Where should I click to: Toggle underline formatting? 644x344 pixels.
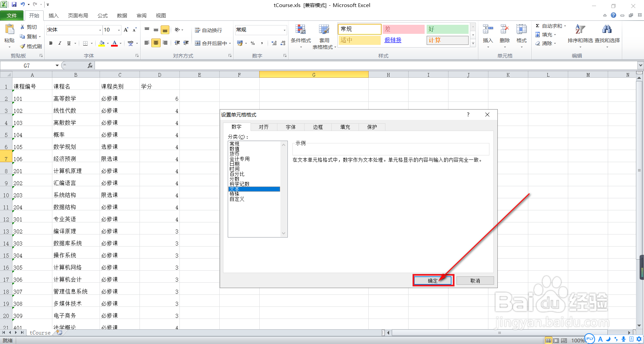point(68,43)
